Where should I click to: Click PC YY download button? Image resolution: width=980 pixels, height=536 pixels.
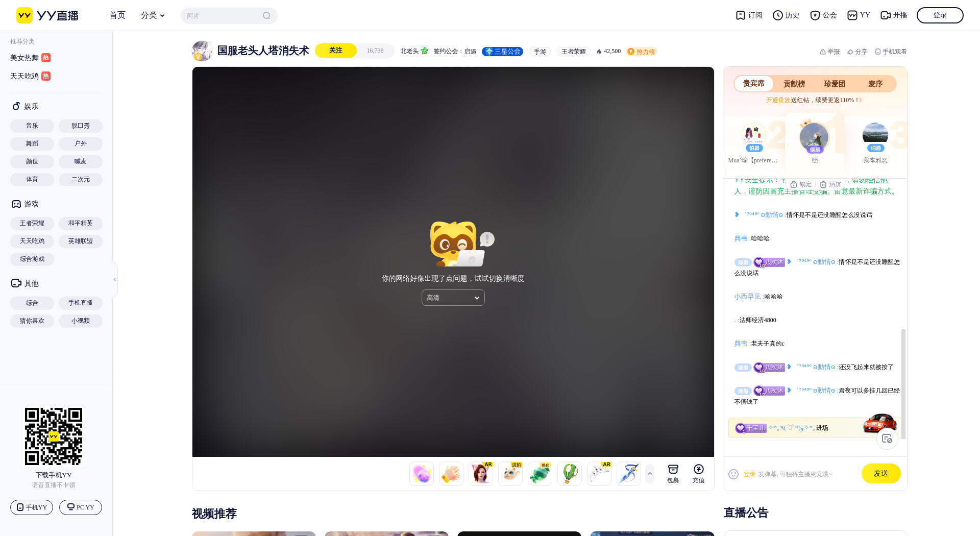[x=81, y=507]
